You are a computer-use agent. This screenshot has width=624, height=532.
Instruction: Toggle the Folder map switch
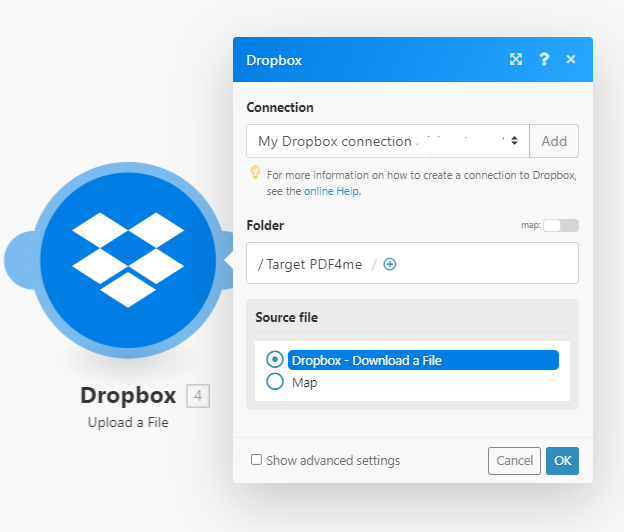point(561,225)
